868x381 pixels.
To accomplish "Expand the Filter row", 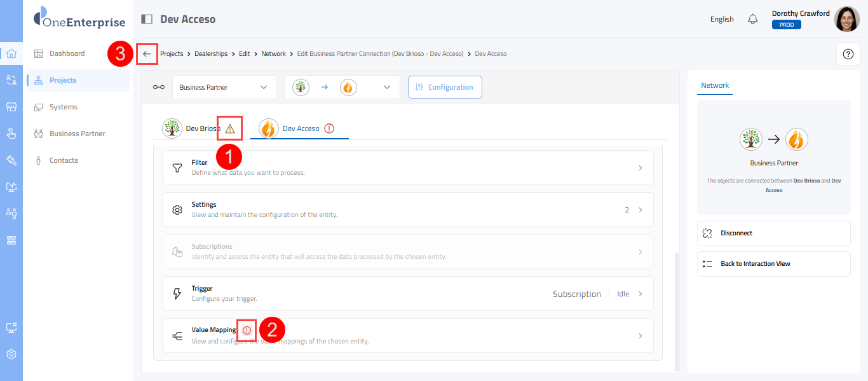I will coord(408,168).
